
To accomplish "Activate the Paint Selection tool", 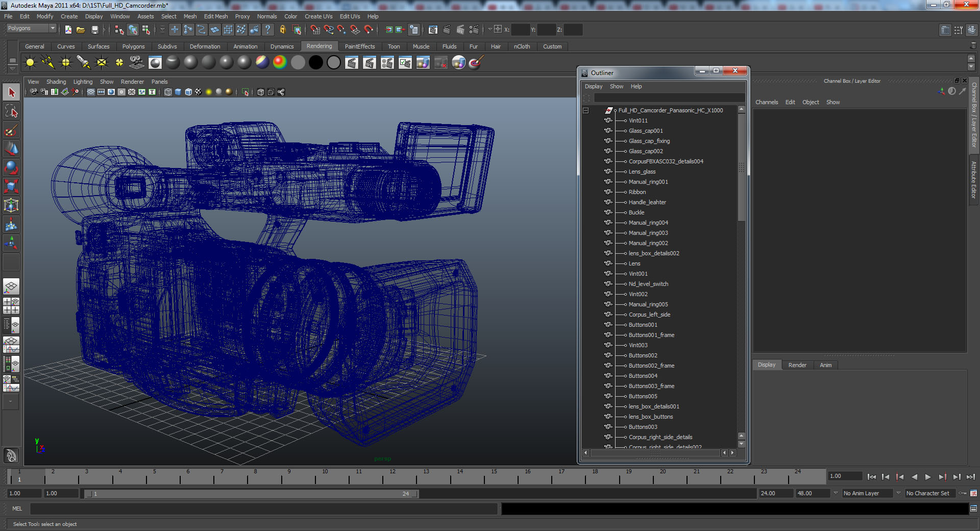I will [11, 130].
